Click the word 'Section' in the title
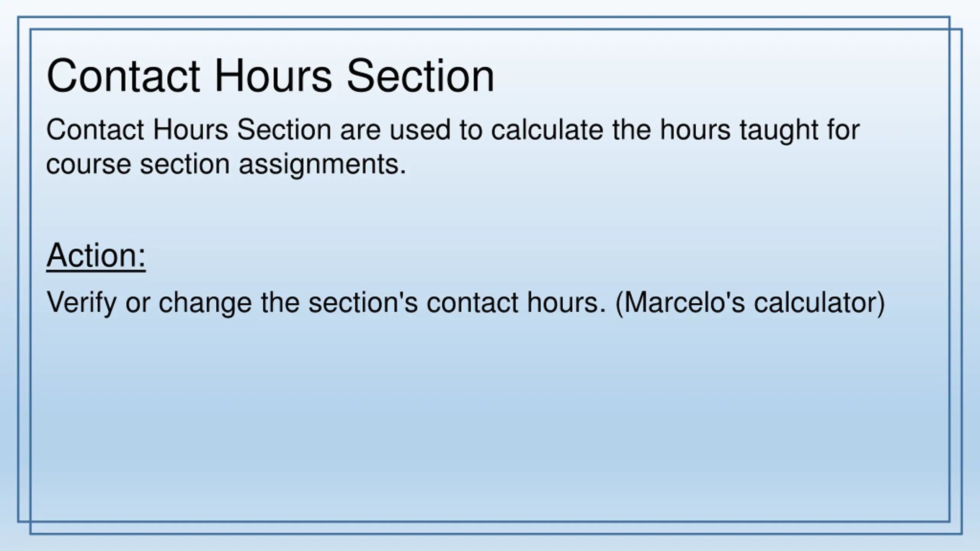 [x=420, y=76]
